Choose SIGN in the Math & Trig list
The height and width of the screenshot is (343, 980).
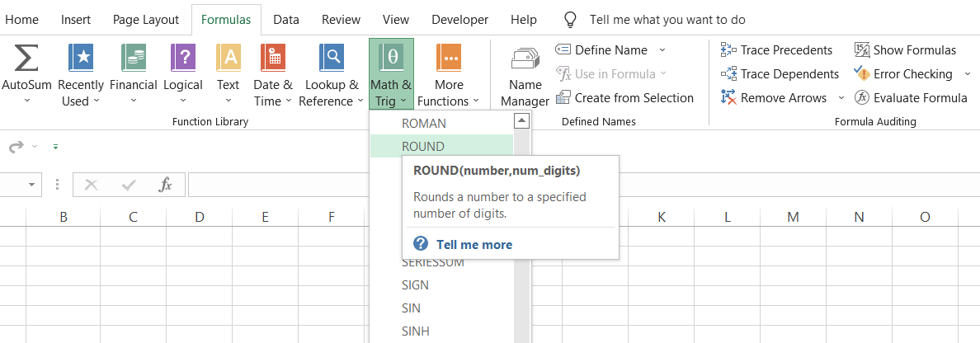[x=415, y=285]
